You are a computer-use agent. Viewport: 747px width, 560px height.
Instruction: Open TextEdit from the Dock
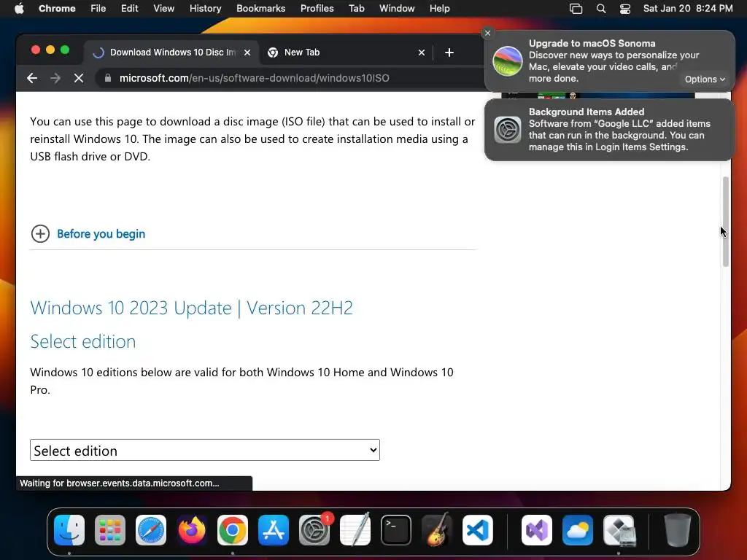[355, 530]
